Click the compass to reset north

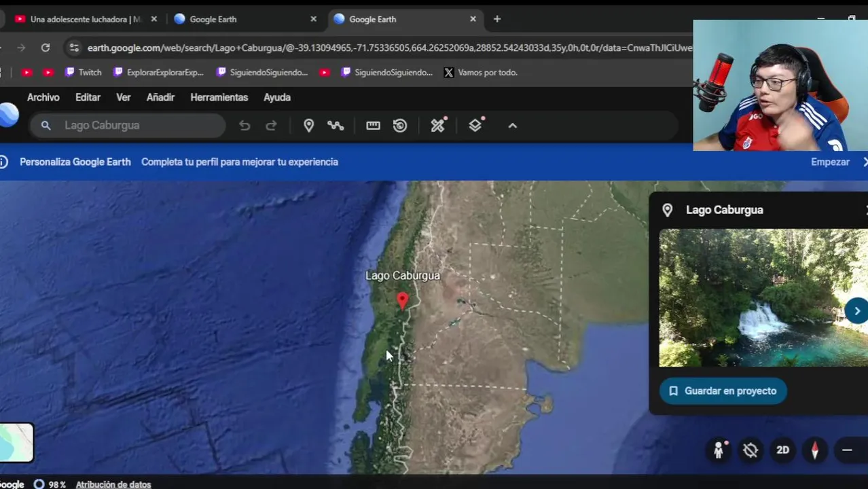[815, 450]
